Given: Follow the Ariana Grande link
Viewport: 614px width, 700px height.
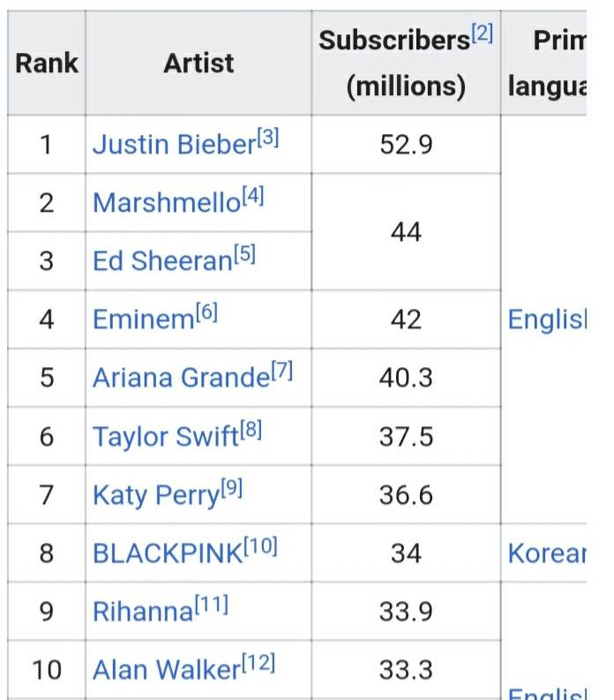Looking at the screenshot, I should point(181,378).
